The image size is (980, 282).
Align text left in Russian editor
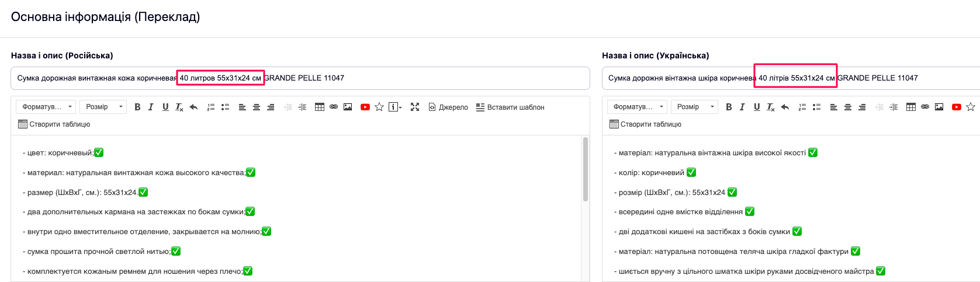pos(242,107)
